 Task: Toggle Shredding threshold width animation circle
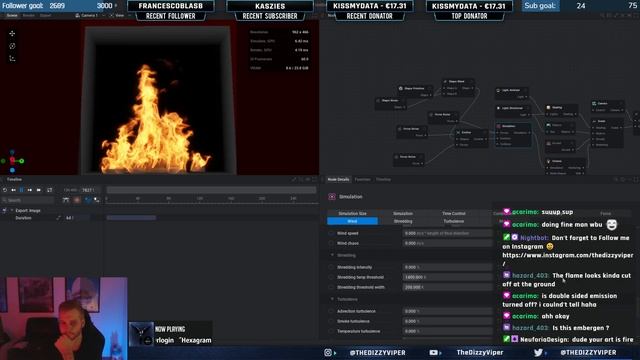coord(331,287)
